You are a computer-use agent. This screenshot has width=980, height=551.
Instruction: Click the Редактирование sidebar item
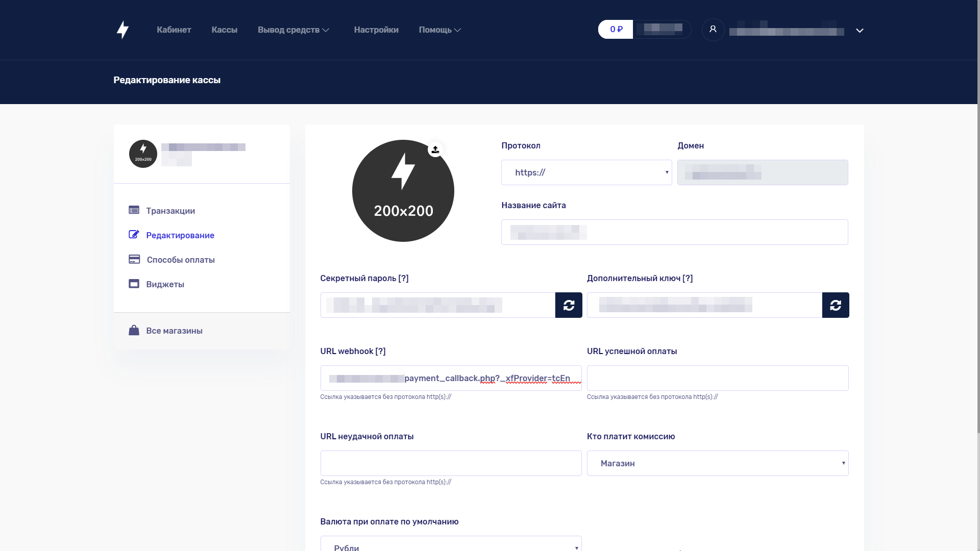pos(180,235)
